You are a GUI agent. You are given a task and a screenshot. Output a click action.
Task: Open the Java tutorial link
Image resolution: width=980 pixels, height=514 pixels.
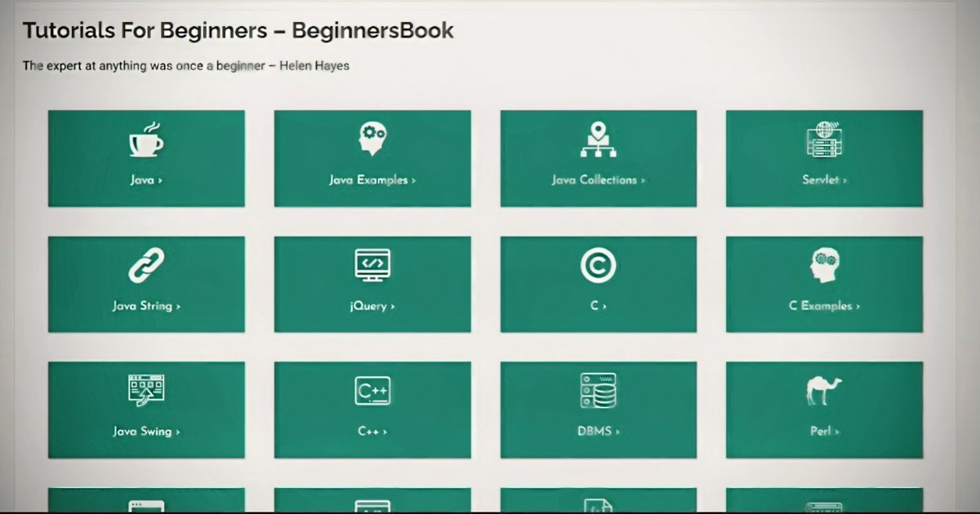tap(146, 180)
